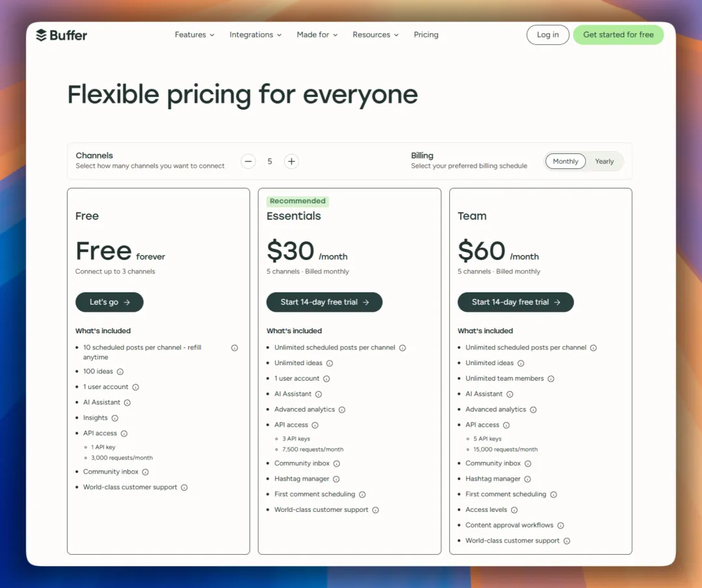
Task: Switch billing schedule to Yearly
Action: click(604, 162)
